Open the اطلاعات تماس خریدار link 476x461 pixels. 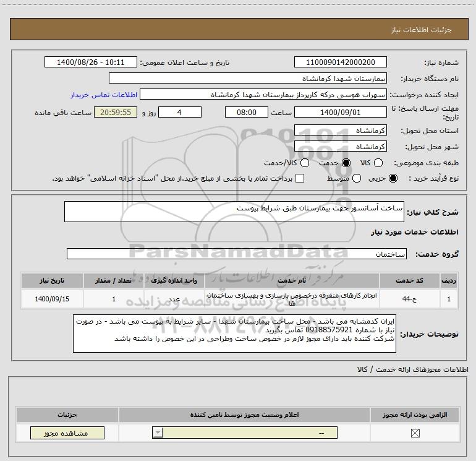tap(104, 95)
